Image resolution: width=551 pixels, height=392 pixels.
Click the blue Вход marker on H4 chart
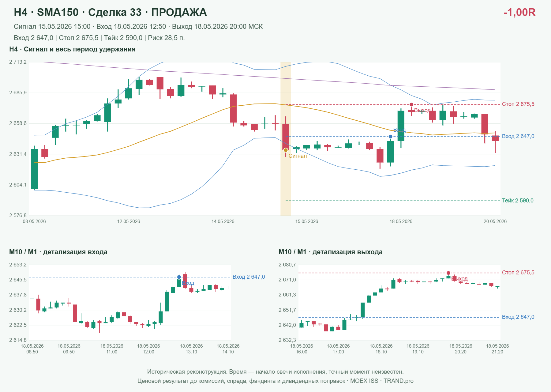390,137
